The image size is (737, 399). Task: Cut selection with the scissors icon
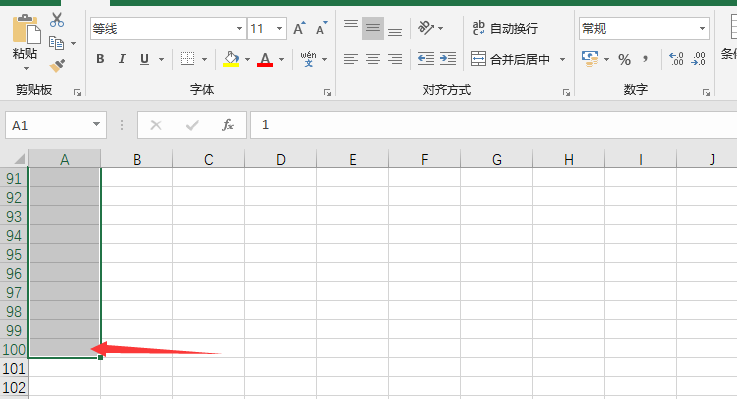click(57, 20)
